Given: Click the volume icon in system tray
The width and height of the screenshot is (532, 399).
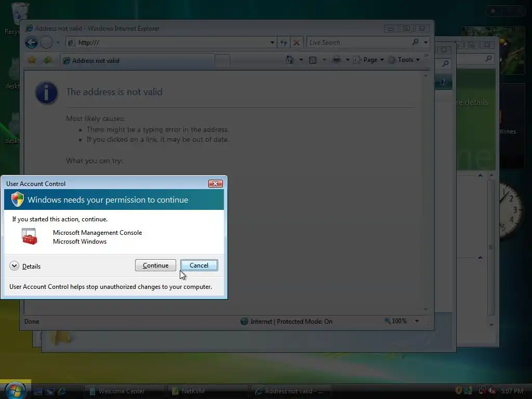Looking at the screenshot, I should pos(491,391).
